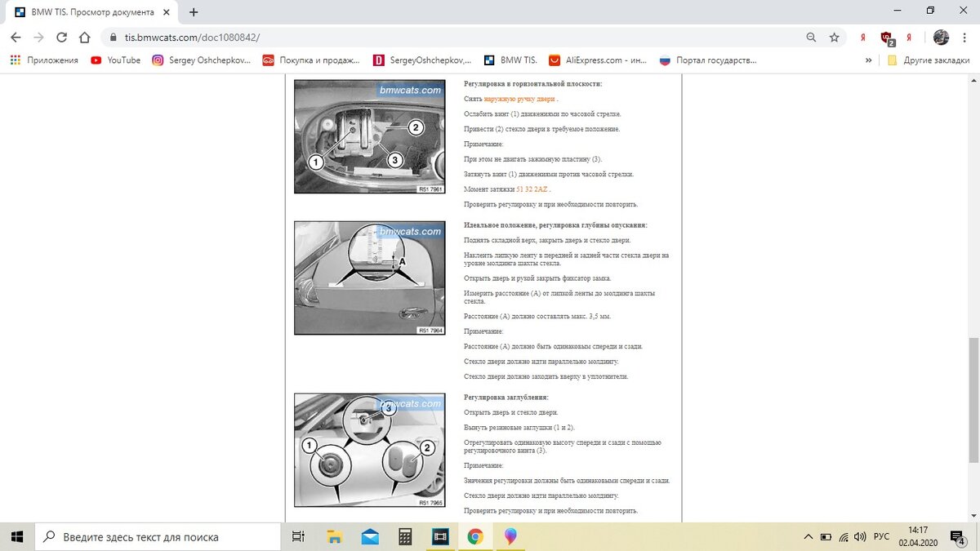Select the BMW TIS. Просмотр документа tab
Image resolution: width=980 pixels, height=551 pixels.
[91, 12]
